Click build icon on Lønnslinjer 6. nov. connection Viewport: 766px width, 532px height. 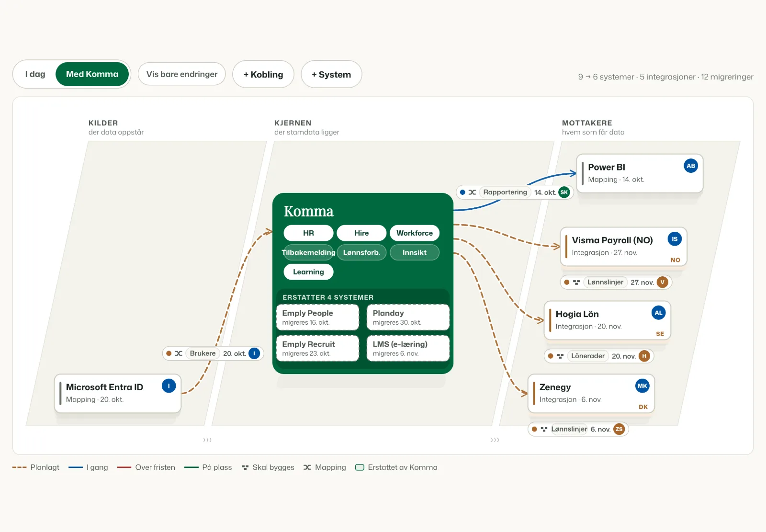(544, 429)
